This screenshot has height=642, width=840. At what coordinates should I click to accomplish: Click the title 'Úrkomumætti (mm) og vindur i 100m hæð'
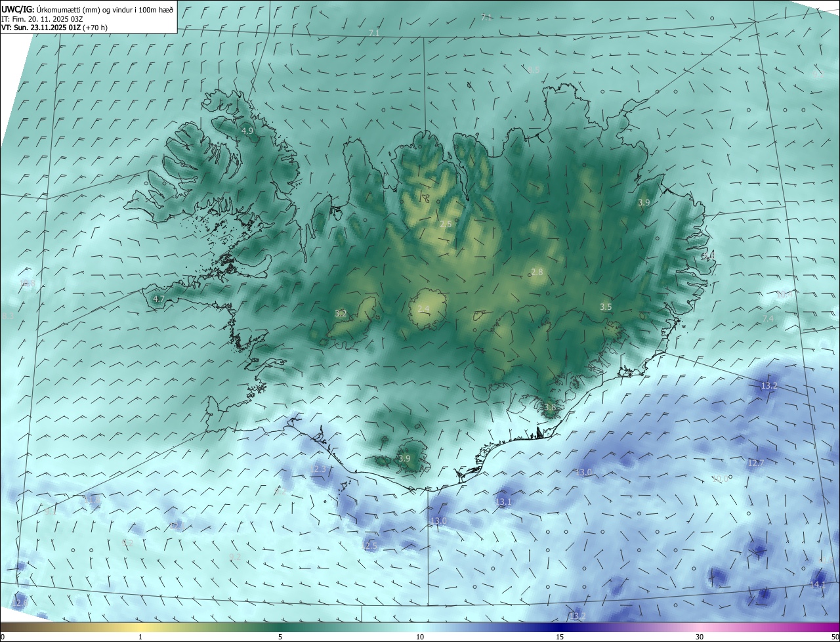point(105,9)
